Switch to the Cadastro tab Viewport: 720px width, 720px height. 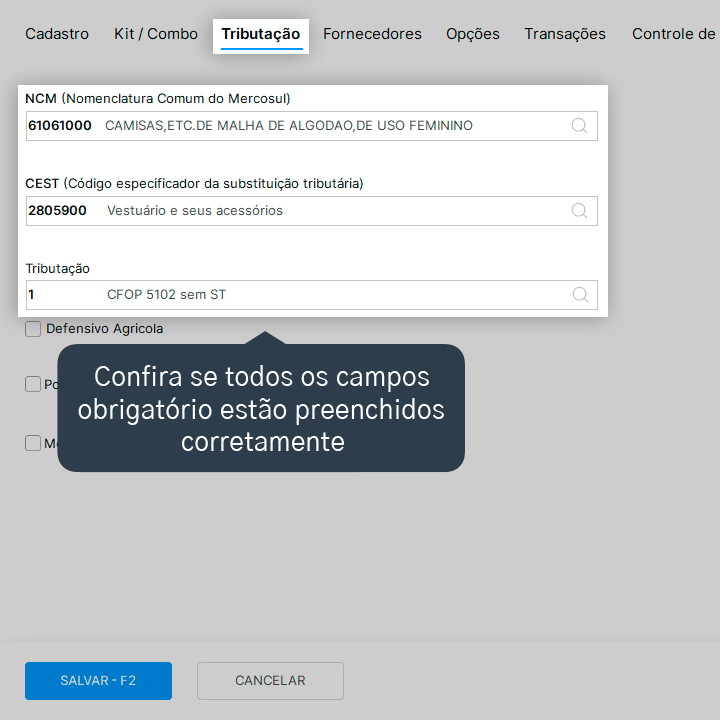tap(57, 34)
